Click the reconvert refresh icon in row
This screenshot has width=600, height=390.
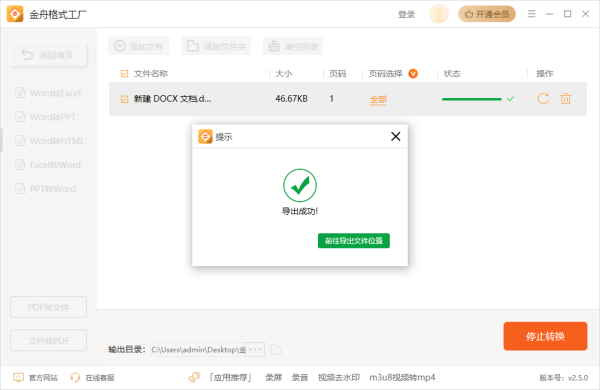543,99
